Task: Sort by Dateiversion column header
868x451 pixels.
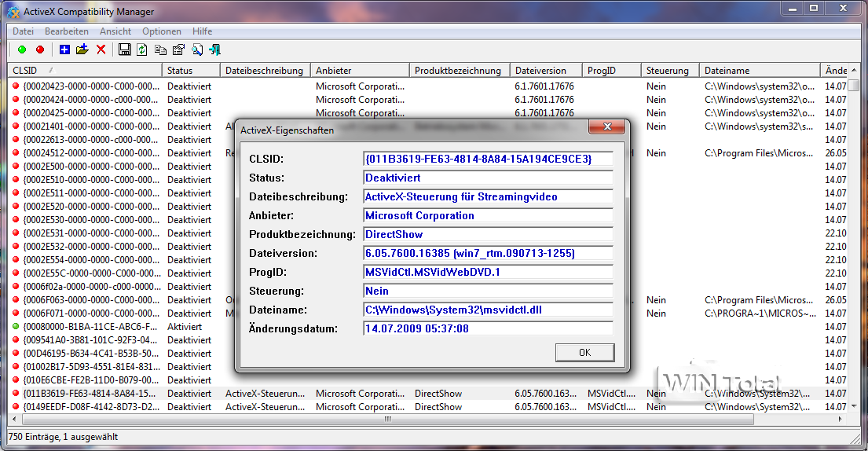Action: click(546, 70)
